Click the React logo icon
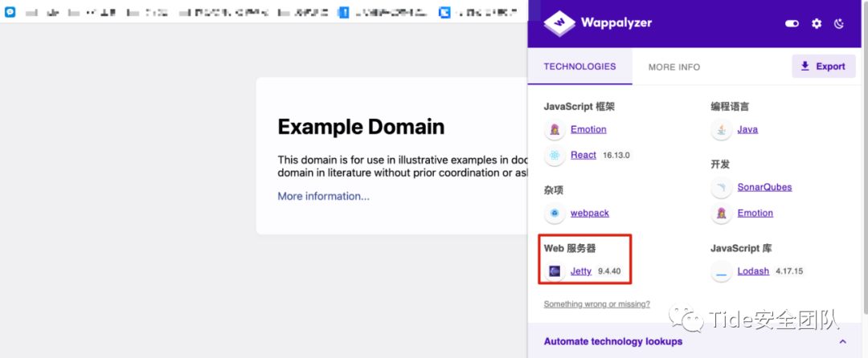The image size is (868, 358). (555, 155)
